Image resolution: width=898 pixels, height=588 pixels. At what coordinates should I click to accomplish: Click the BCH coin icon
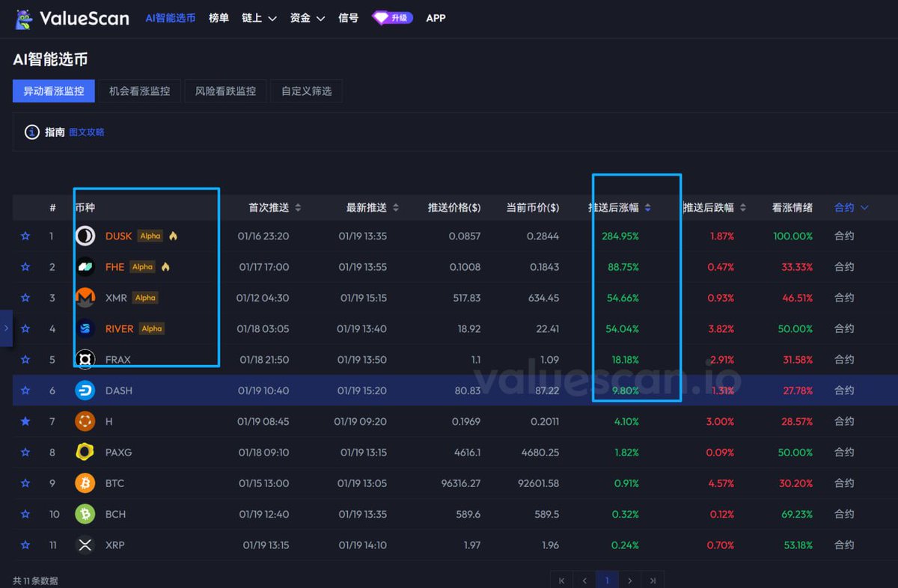tap(85, 514)
